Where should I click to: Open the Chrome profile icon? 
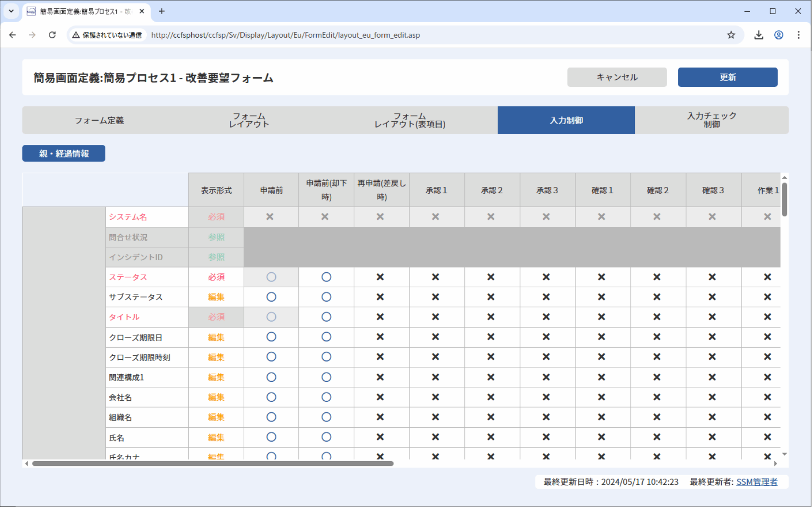point(779,35)
